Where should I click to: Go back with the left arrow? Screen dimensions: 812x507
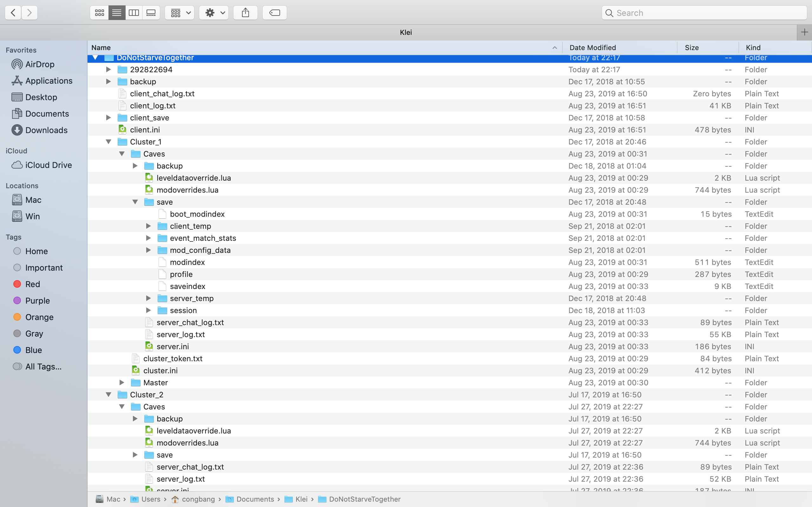coord(13,13)
